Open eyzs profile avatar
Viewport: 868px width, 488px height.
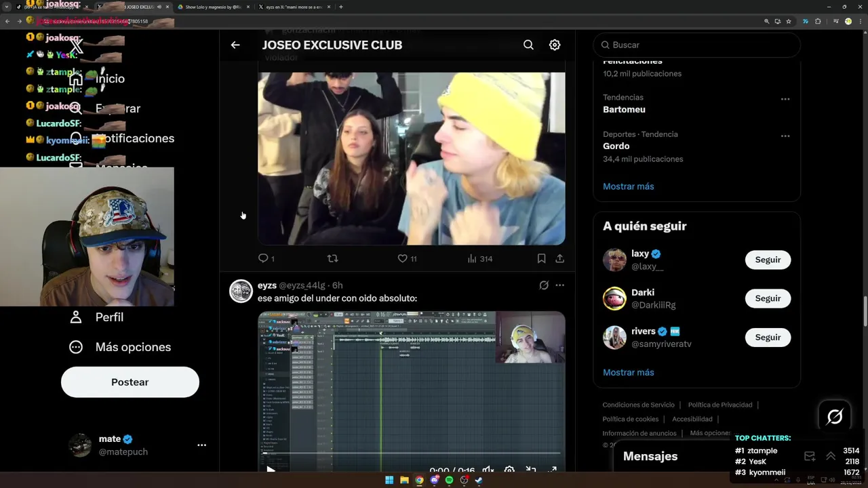coord(241,291)
